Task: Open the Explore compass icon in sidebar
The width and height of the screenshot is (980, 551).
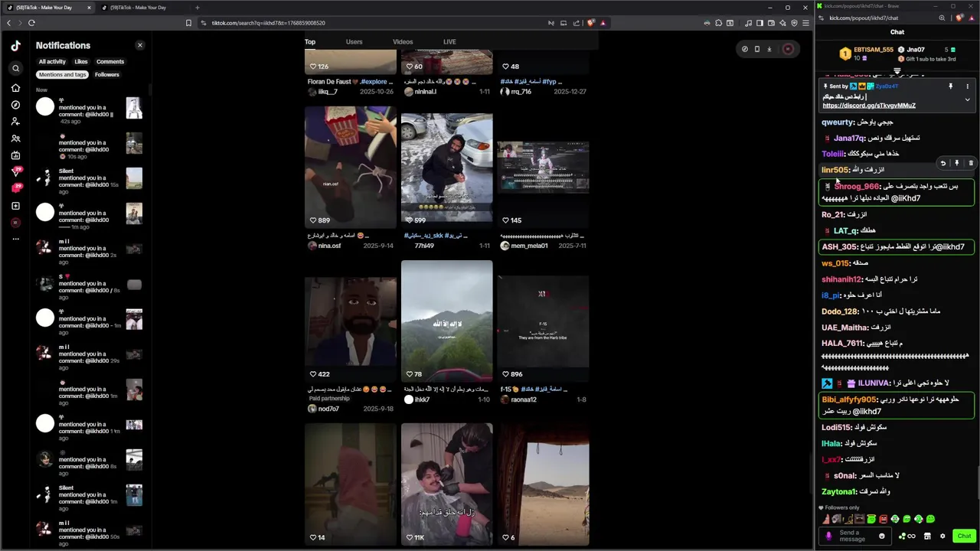Action: (x=15, y=105)
